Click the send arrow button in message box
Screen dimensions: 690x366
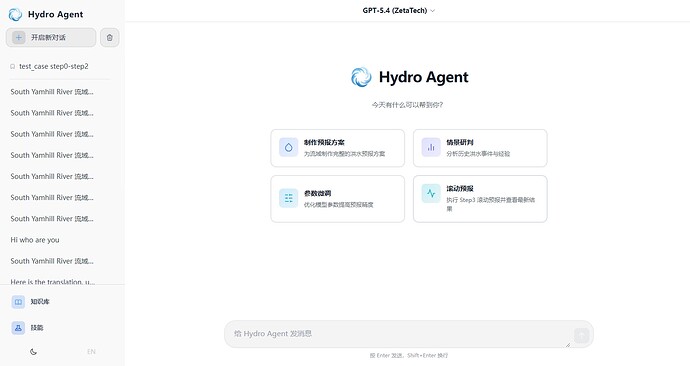click(581, 335)
